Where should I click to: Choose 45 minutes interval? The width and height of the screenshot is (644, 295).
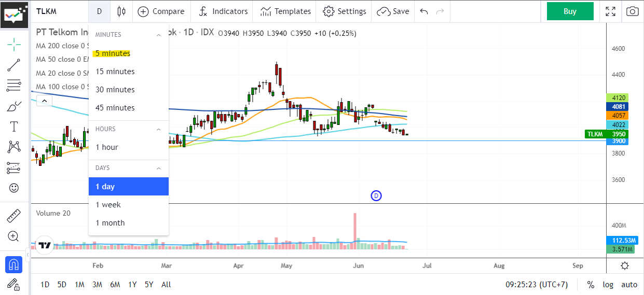click(129, 108)
